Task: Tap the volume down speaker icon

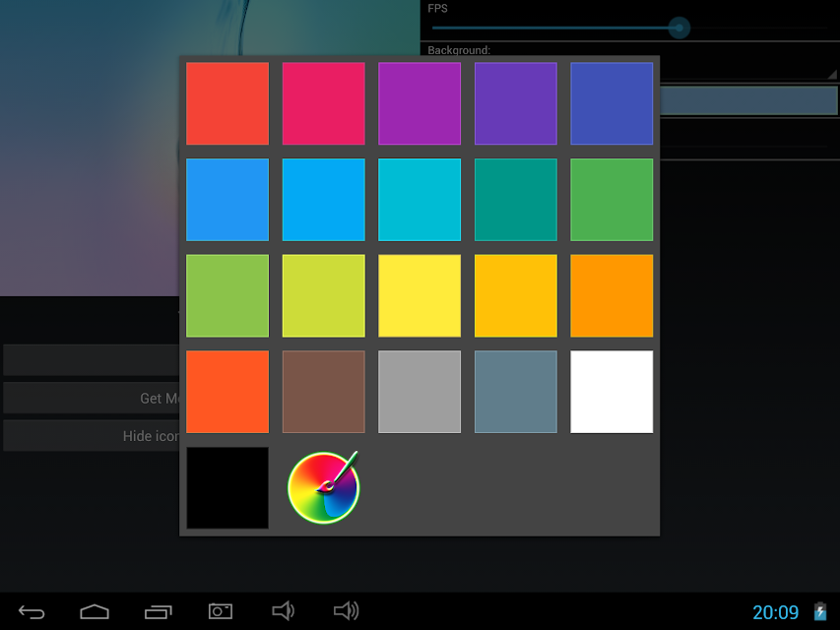Action: [x=283, y=610]
